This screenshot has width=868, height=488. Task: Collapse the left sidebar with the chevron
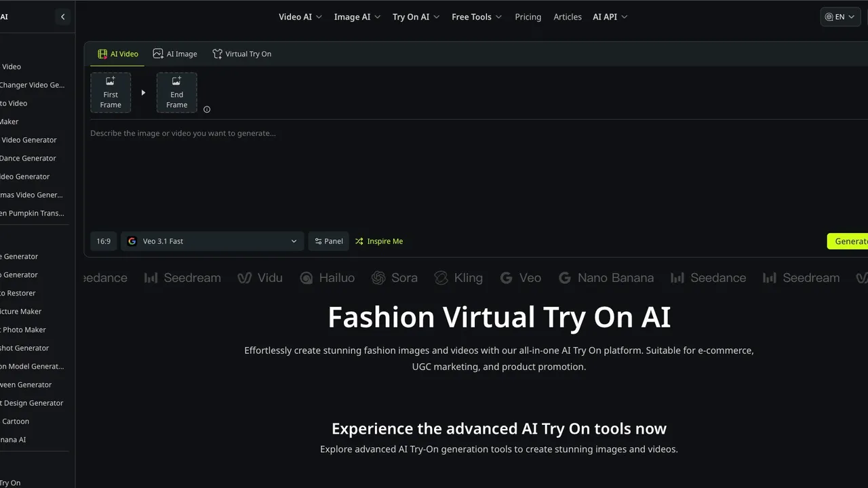point(63,17)
